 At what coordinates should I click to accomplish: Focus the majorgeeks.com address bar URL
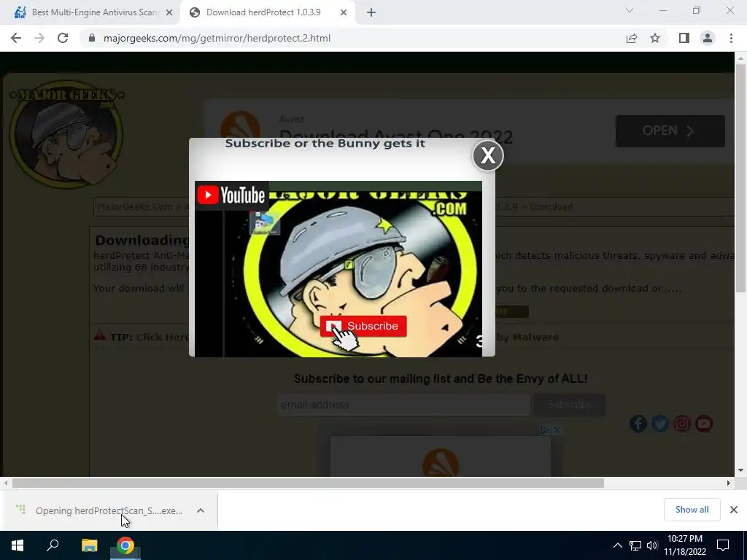coord(217,38)
